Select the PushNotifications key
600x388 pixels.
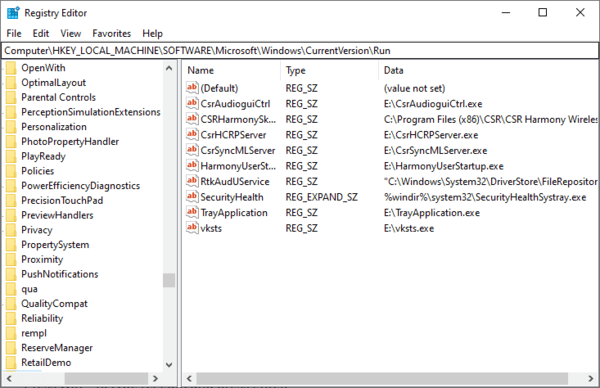point(60,274)
